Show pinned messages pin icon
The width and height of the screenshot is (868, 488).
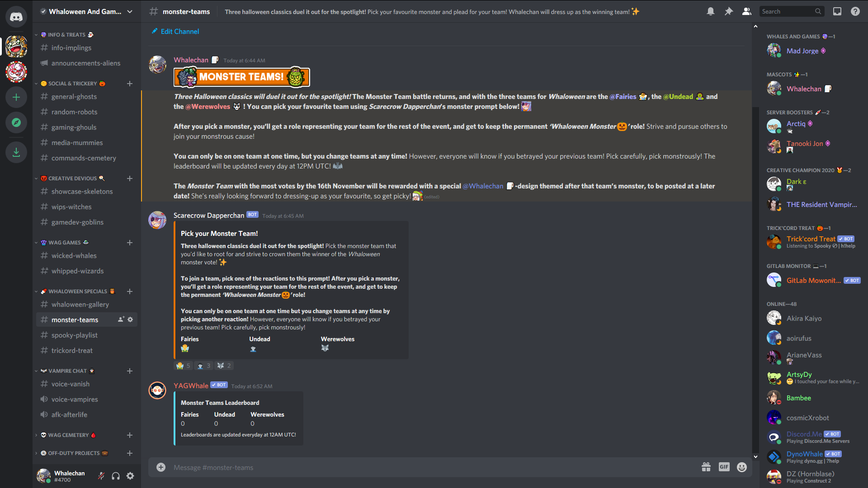point(729,12)
